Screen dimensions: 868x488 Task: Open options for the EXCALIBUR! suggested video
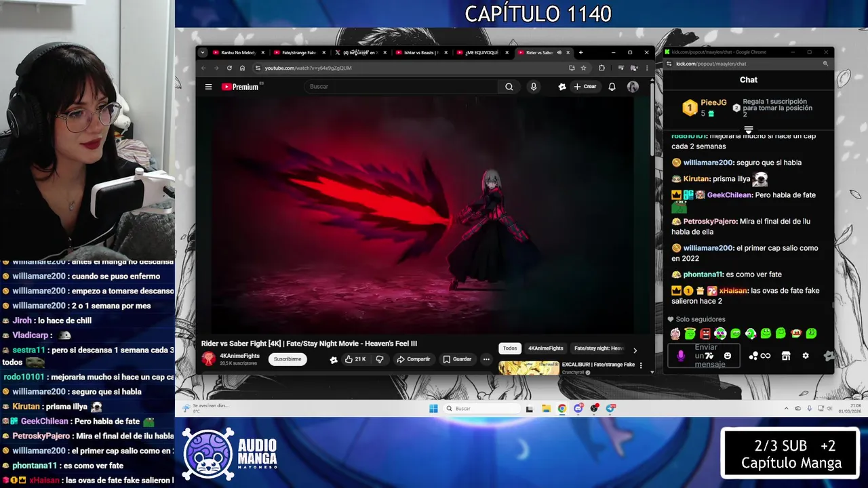point(641,365)
